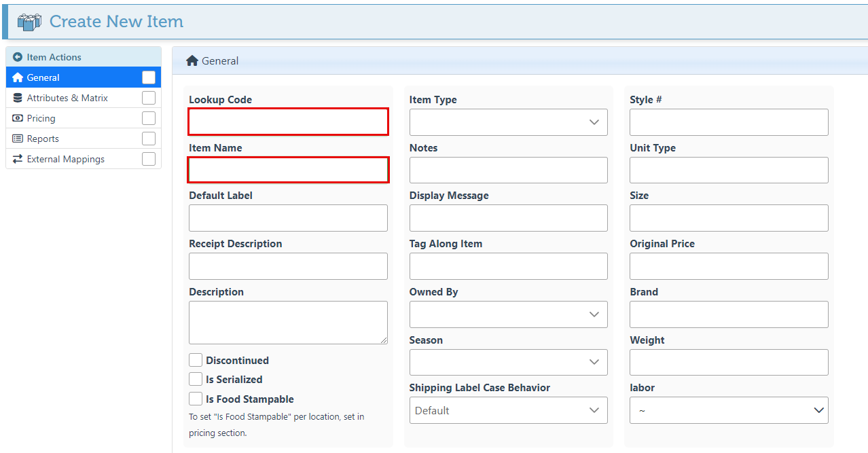Click the home icon in General panel header
This screenshot has width=868, height=453.
192,60
